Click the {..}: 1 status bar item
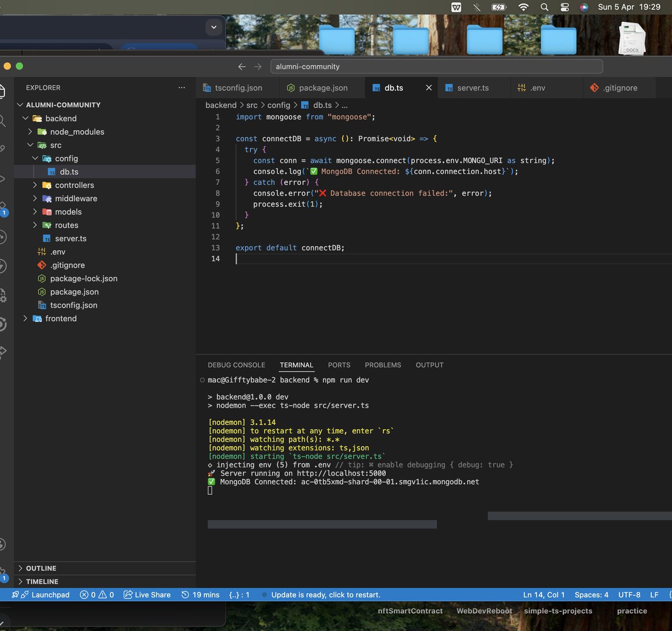Image resolution: width=672 pixels, height=631 pixels. coord(239,595)
